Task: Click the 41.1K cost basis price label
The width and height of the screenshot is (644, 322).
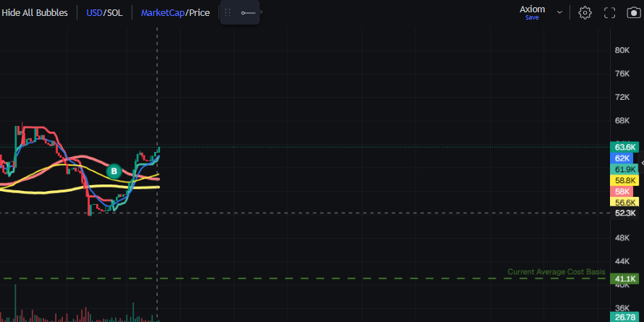Action: pyautogui.click(x=624, y=279)
